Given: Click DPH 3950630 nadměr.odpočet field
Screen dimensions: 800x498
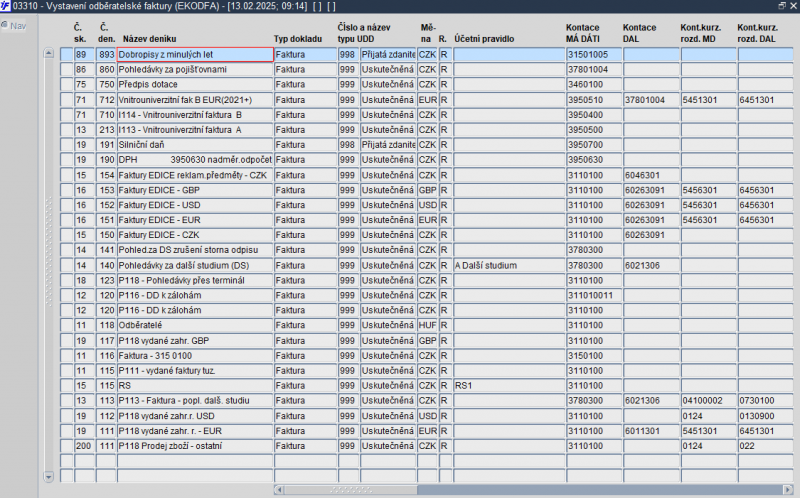Looking at the screenshot, I should [195, 160].
